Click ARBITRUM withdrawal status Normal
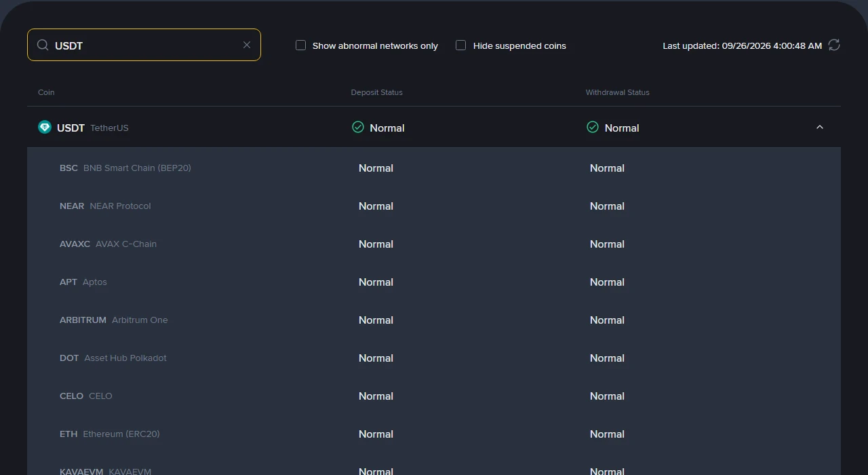This screenshot has width=868, height=475. click(x=607, y=320)
